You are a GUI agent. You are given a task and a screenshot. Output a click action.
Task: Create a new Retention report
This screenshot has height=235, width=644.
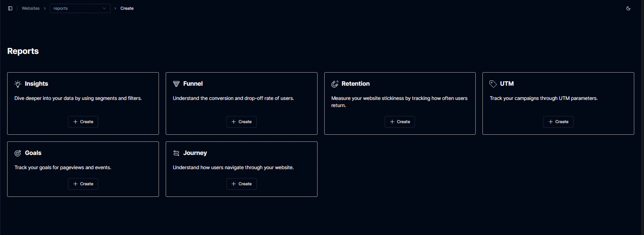click(x=400, y=122)
